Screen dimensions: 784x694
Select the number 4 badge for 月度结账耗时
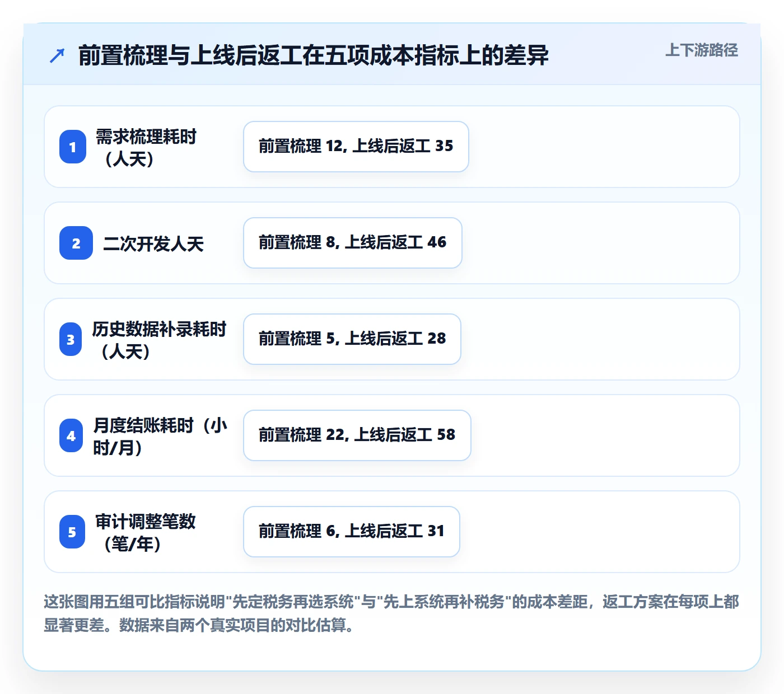71,435
